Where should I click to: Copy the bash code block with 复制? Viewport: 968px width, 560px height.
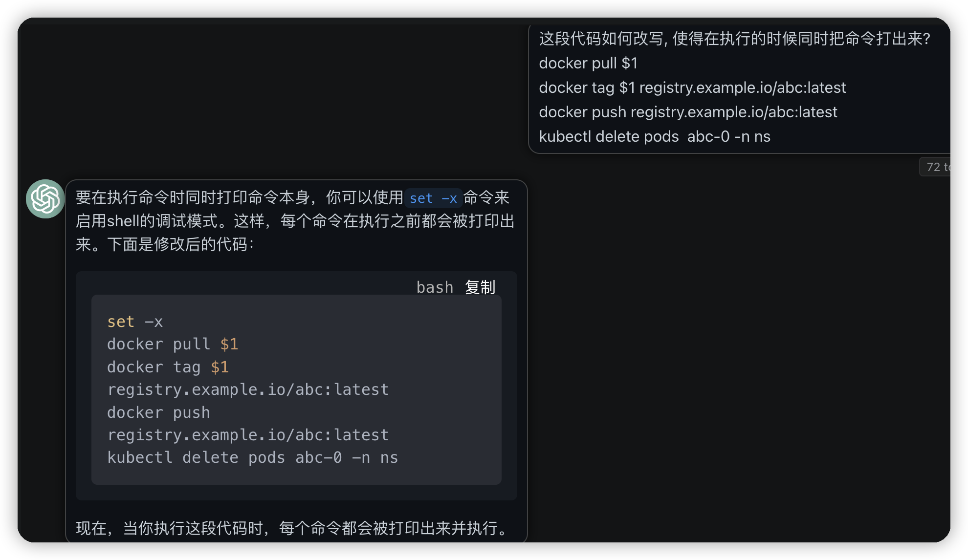[x=480, y=287]
